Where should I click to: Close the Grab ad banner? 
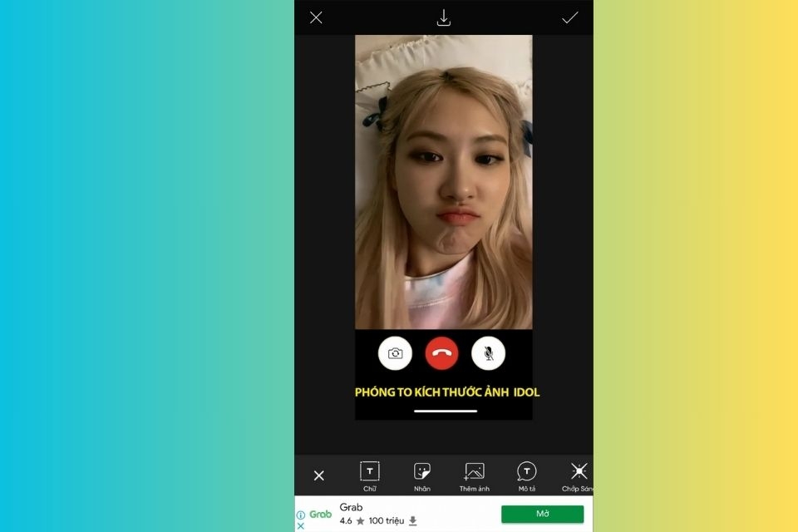click(301, 526)
